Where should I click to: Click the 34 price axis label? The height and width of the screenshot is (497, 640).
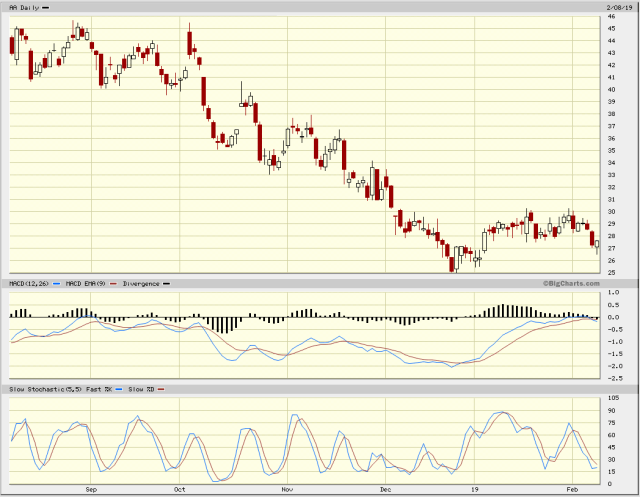(x=611, y=163)
